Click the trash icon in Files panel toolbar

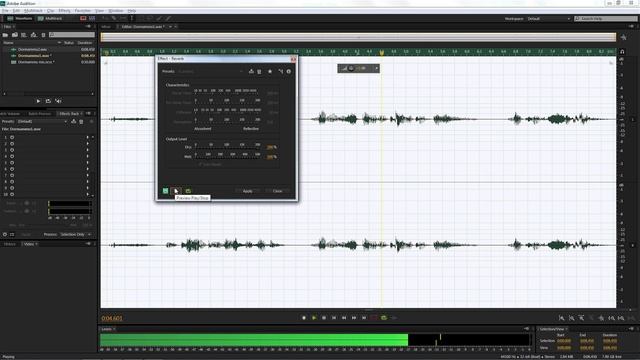point(43,35)
